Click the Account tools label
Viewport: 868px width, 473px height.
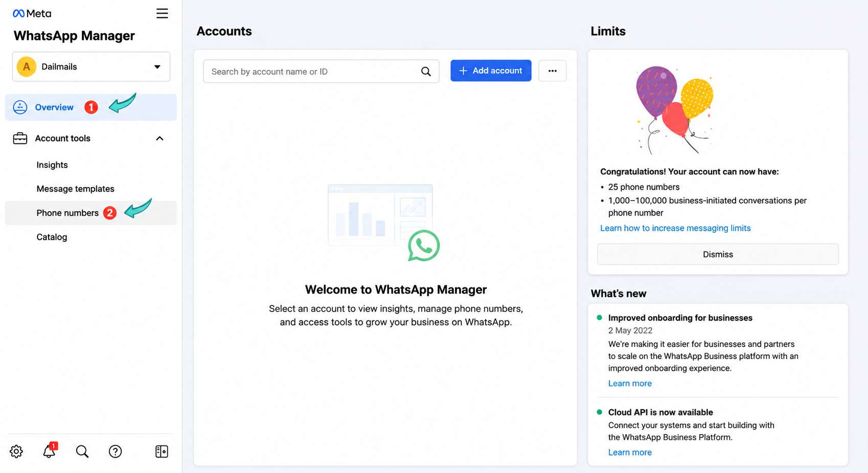pos(62,138)
